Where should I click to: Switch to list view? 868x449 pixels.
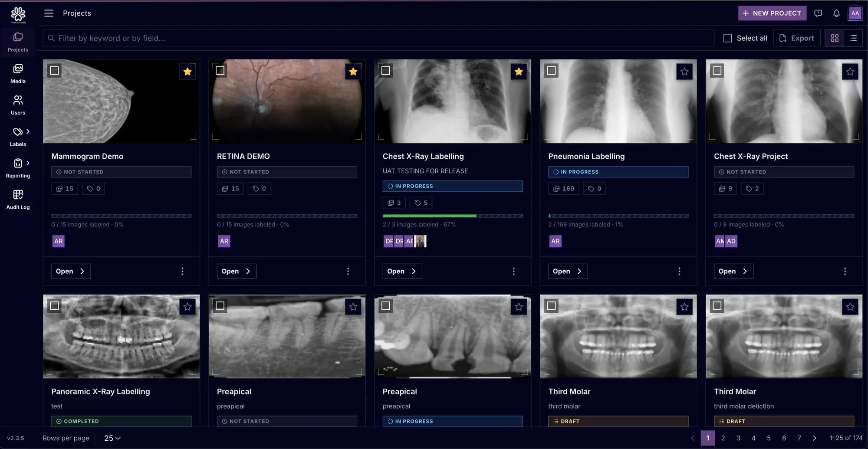(x=853, y=38)
